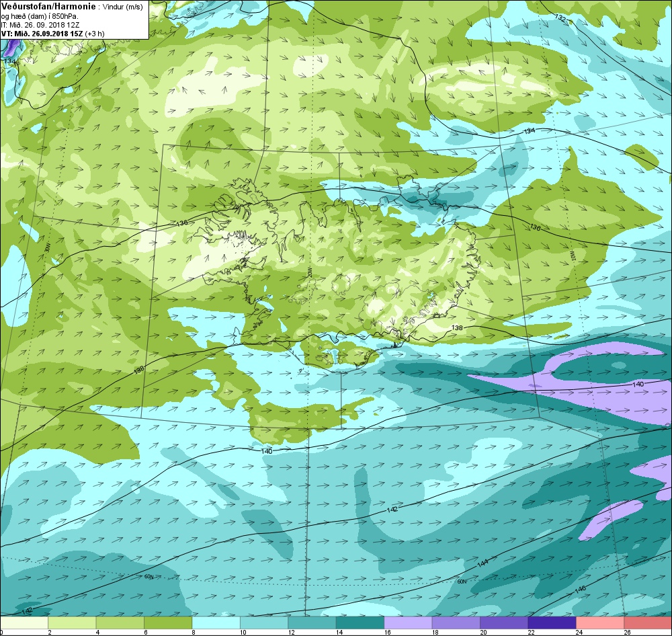Click the legend scale value '16'
This screenshot has width=672, height=636.
pyautogui.click(x=388, y=632)
